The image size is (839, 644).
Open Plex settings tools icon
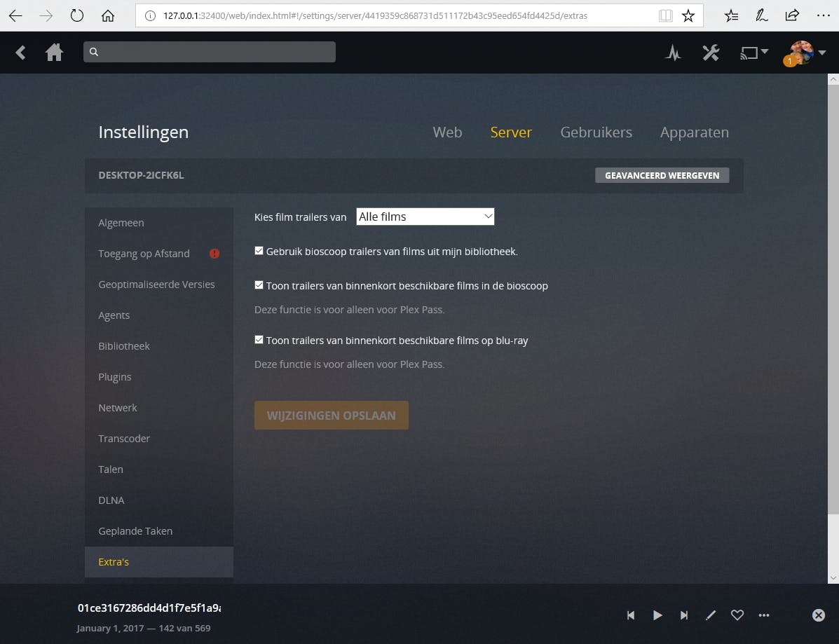click(711, 53)
